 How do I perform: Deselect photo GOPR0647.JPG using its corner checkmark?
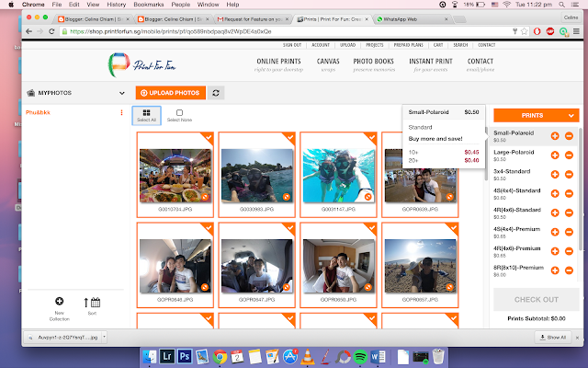[289, 228]
